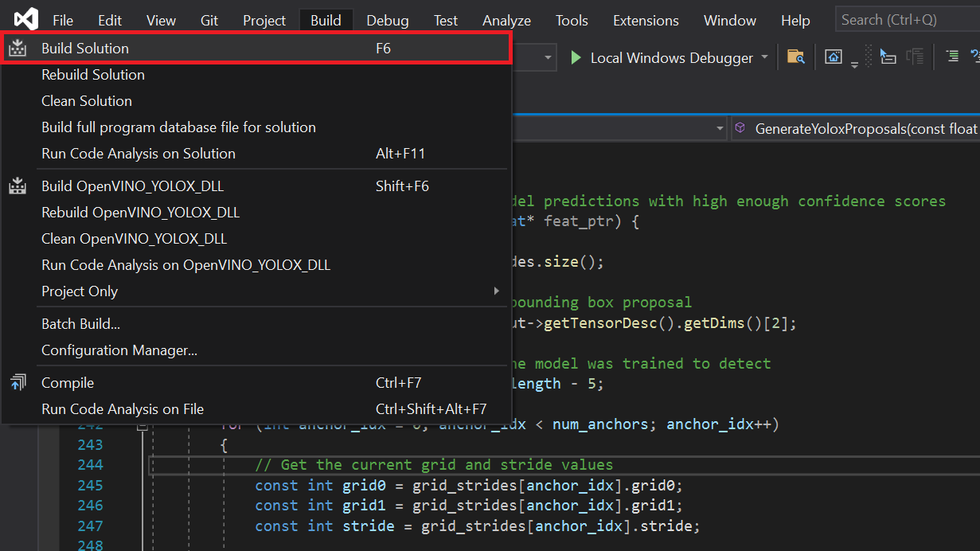Click the Compile icon in Build menu
Image resolution: width=980 pixels, height=551 pixels.
coord(18,383)
